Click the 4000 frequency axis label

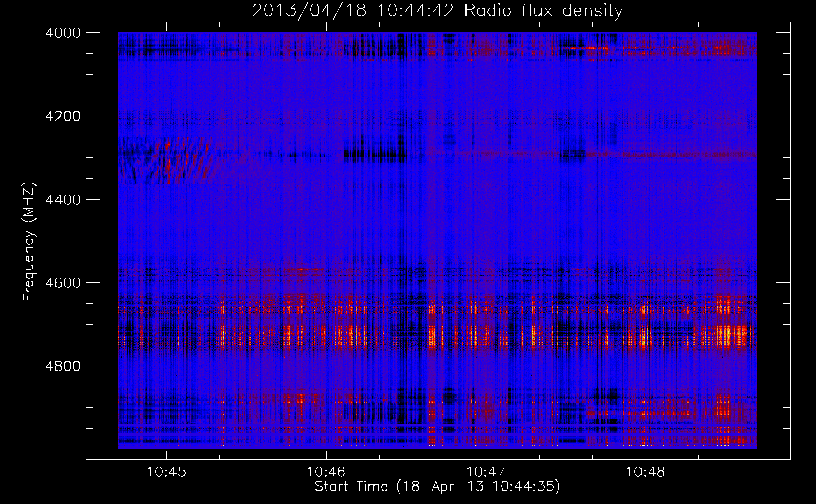click(x=63, y=33)
